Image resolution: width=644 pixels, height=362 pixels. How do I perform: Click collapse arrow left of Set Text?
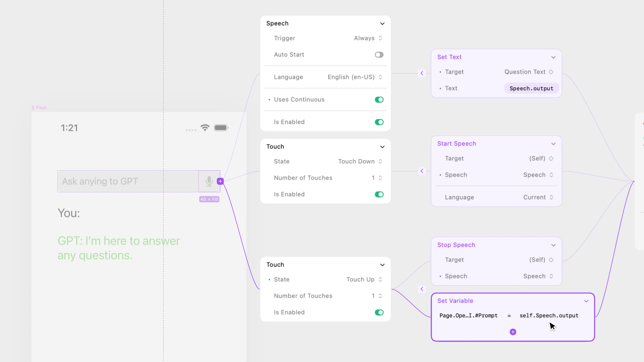tap(422, 73)
